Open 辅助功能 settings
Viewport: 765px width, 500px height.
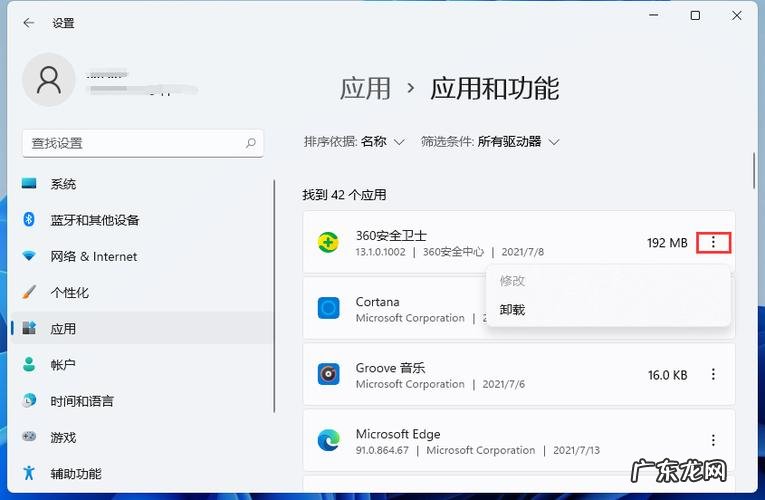click(x=76, y=473)
